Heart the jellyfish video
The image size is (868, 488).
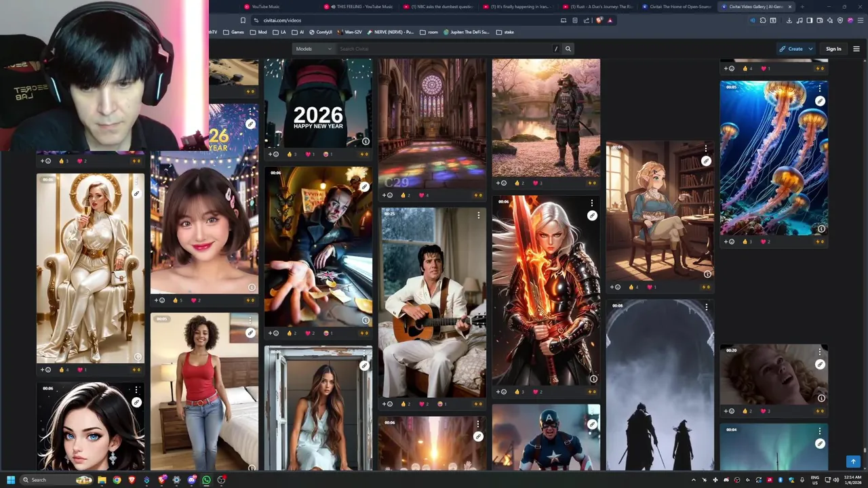click(765, 242)
